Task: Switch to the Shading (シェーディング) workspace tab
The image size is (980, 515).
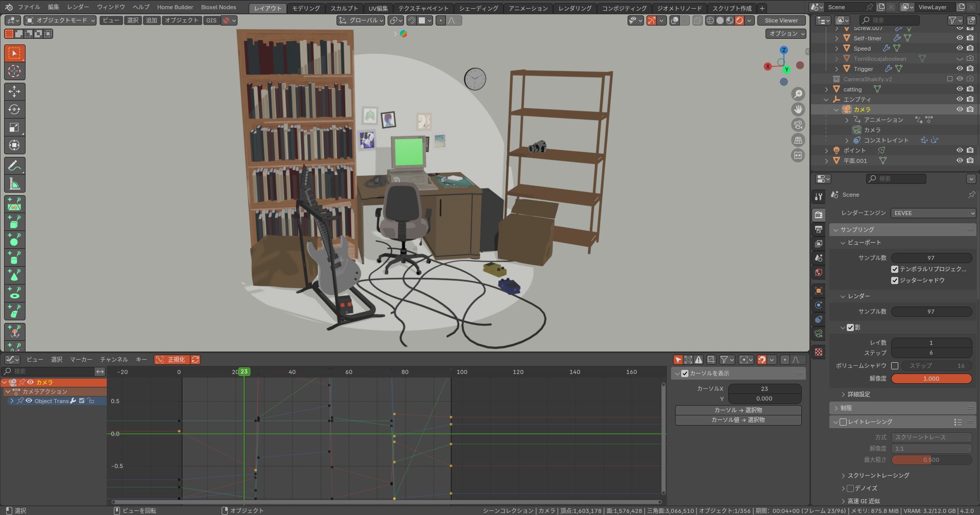Action: click(478, 8)
